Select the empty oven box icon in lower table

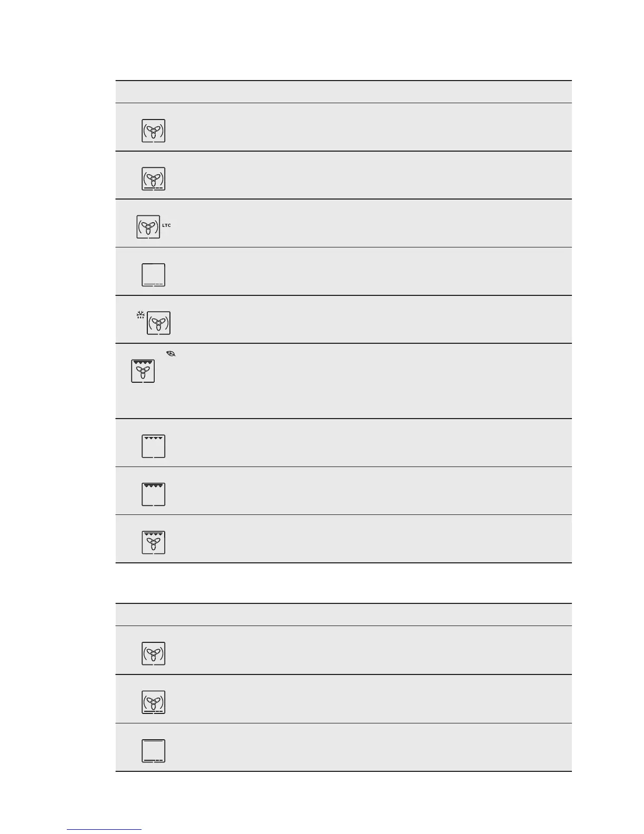click(153, 751)
